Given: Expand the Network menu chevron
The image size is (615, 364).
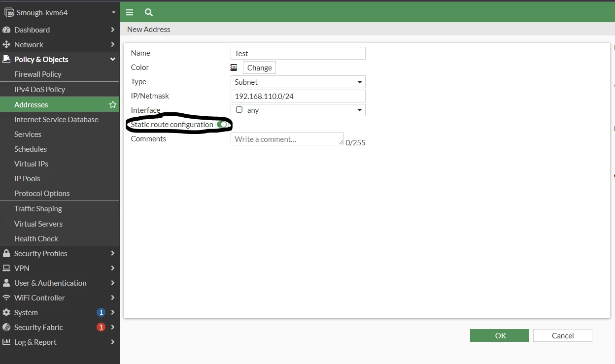Looking at the screenshot, I should [113, 44].
